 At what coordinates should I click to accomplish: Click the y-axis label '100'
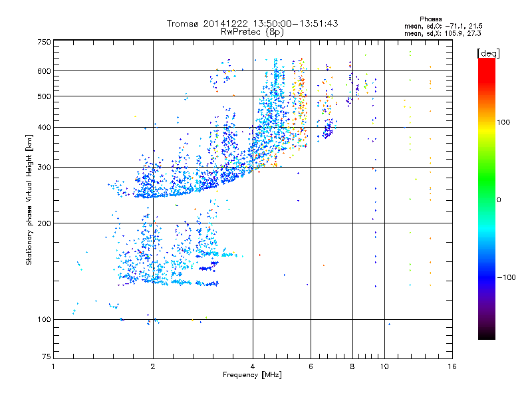pos(44,320)
